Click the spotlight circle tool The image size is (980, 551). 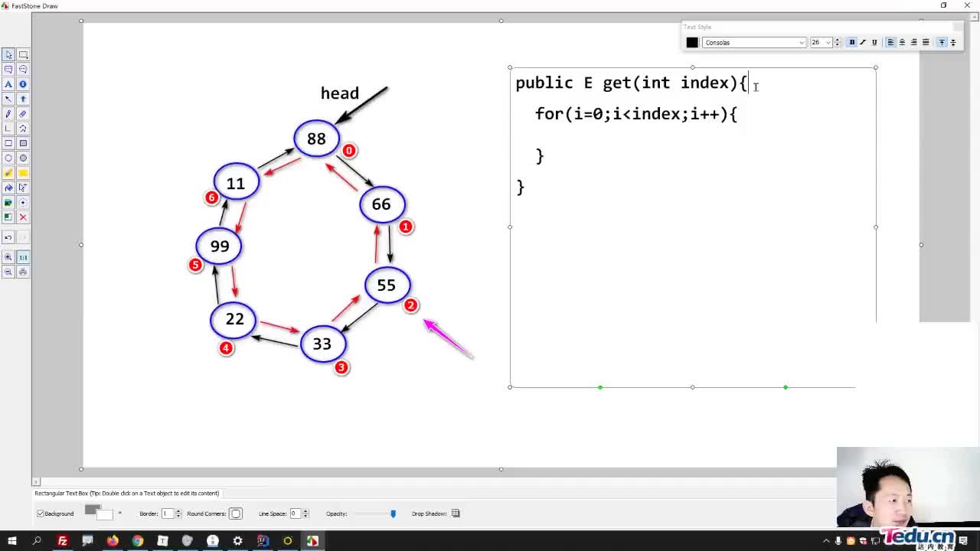(x=23, y=202)
